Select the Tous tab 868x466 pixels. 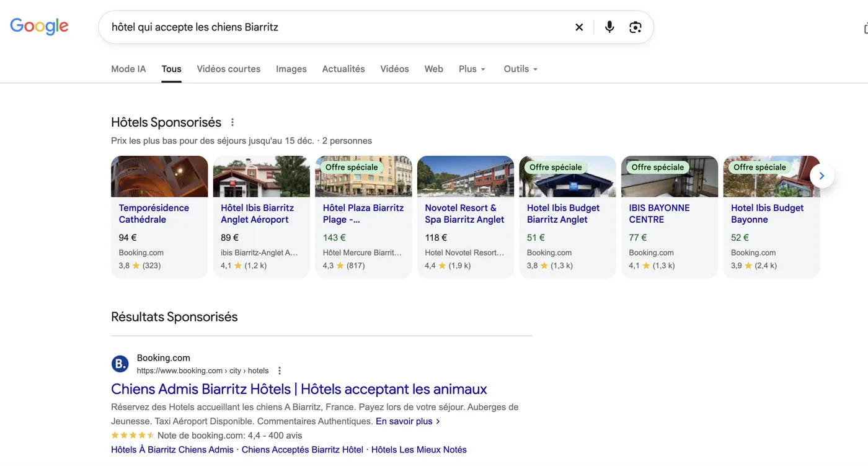(x=171, y=69)
